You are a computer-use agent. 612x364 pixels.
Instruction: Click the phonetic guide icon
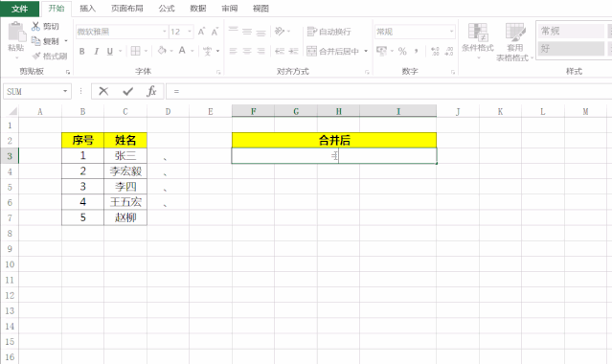pyautogui.click(x=207, y=51)
